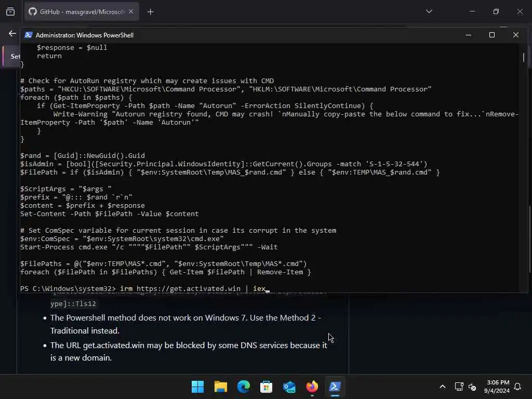Click the 'irm https://get.activated.win' command text

(x=180, y=289)
